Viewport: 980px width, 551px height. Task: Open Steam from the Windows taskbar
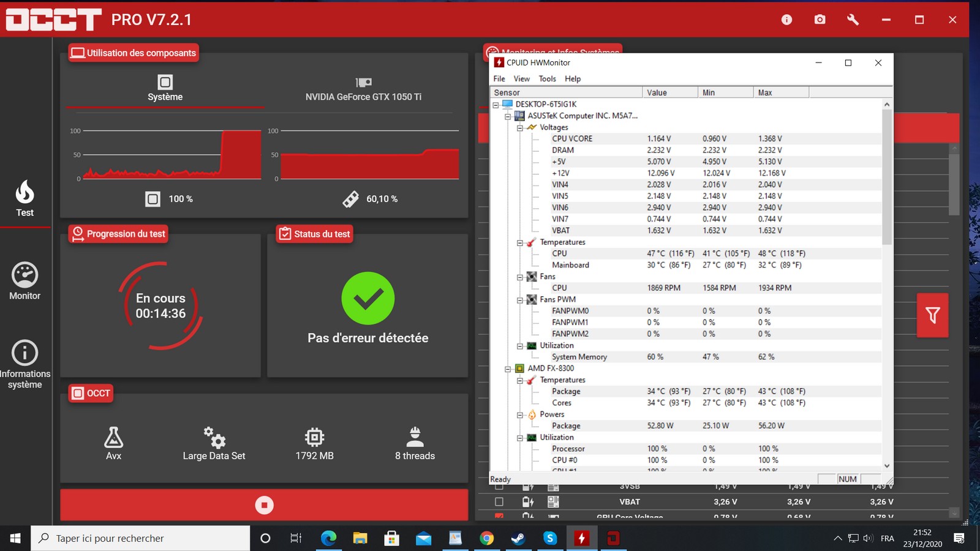tap(518, 538)
